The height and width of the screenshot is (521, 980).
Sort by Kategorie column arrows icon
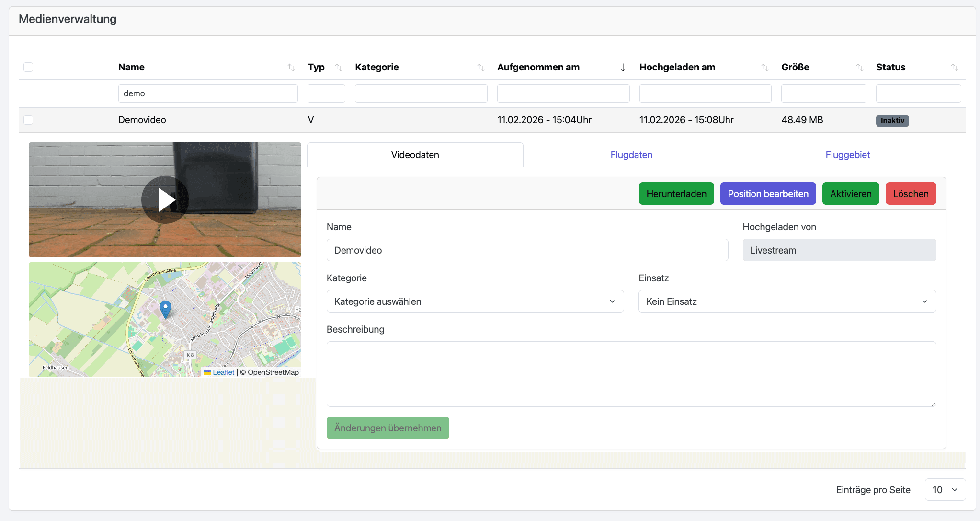click(x=480, y=68)
